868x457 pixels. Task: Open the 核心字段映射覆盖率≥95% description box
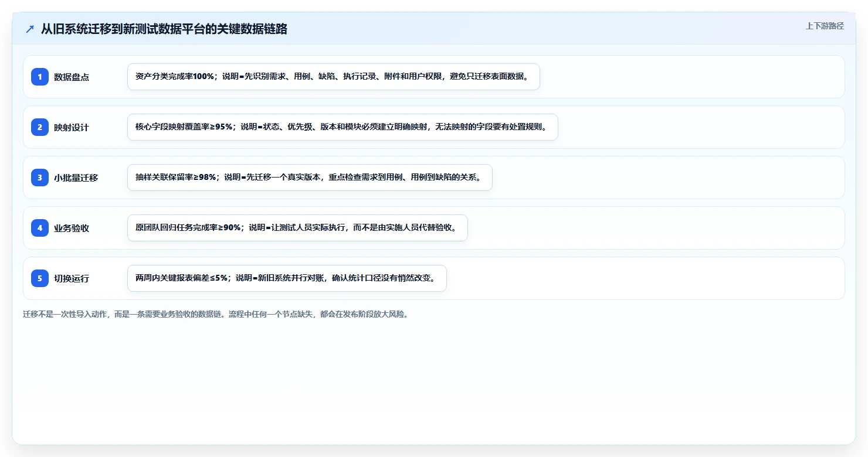pyautogui.click(x=343, y=127)
